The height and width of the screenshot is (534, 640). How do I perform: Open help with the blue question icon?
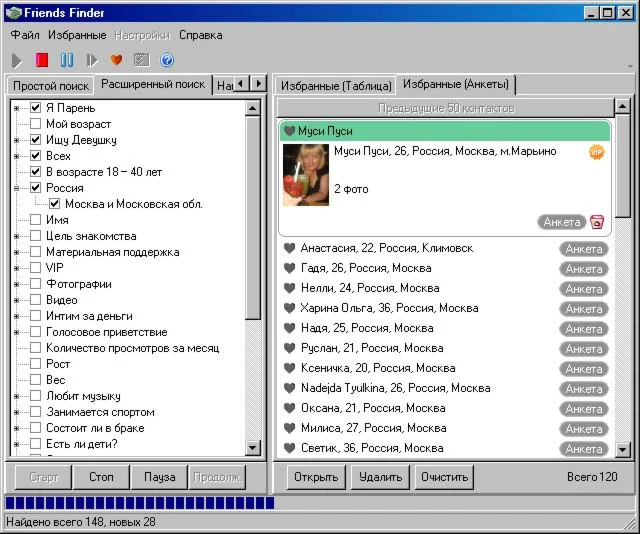[x=167, y=60]
